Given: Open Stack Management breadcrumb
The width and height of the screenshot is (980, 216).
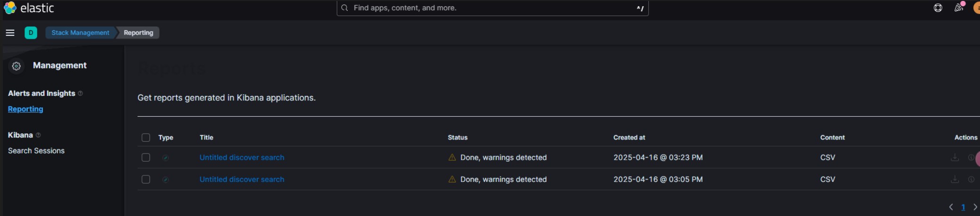Looking at the screenshot, I should (80, 33).
